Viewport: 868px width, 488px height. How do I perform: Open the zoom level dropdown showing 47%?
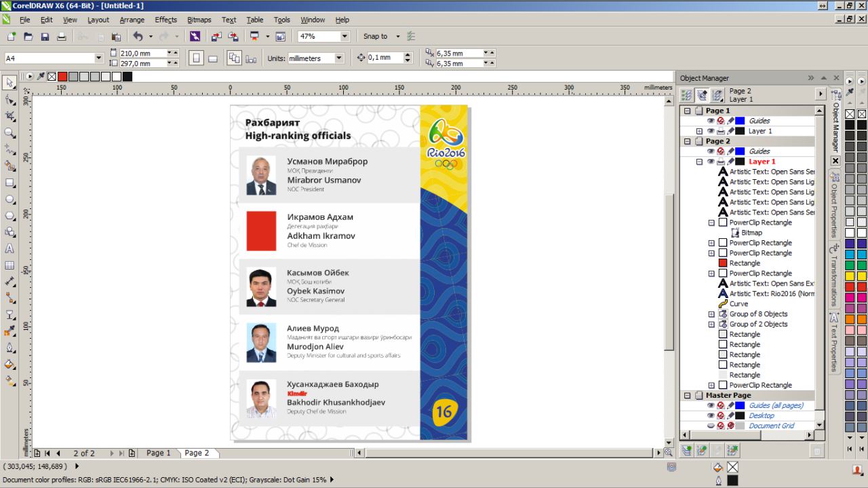[344, 37]
